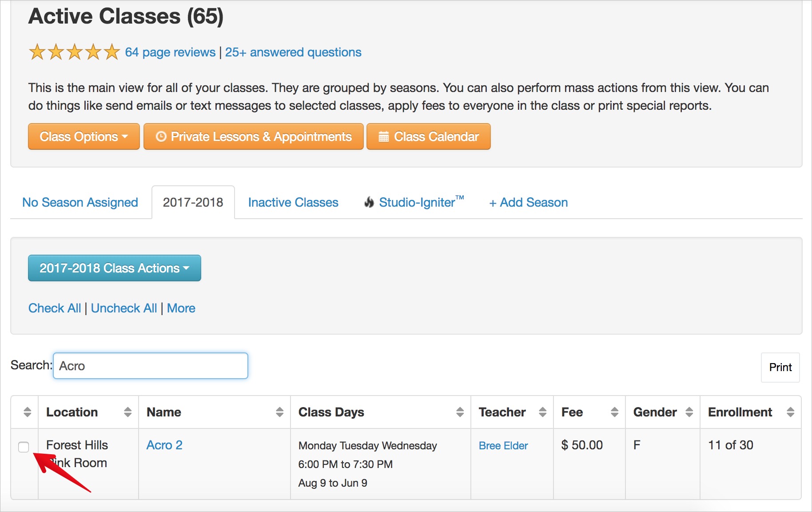Click the Add Season tab

(x=529, y=203)
